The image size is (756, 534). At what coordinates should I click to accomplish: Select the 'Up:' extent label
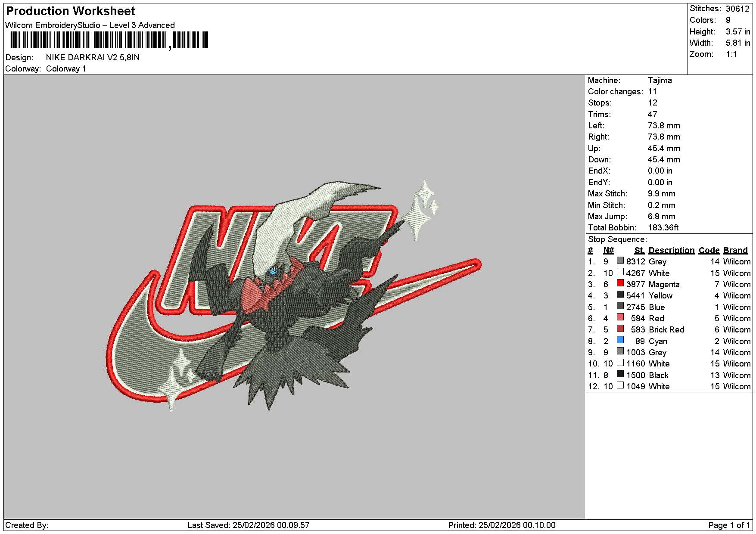(594, 149)
